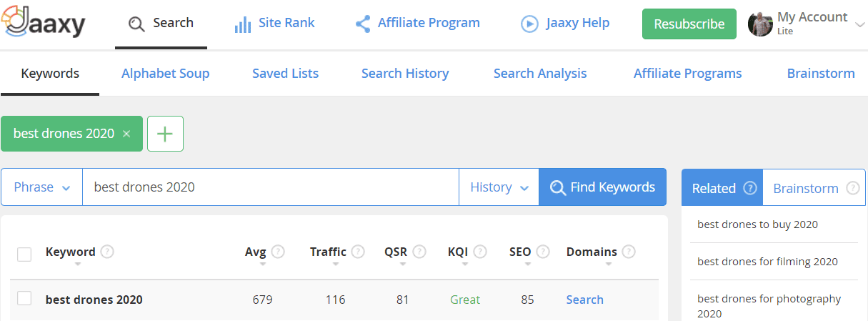Click into the keyword search input field
Screen dimensions: 868x321
pyautogui.click(x=271, y=187)
